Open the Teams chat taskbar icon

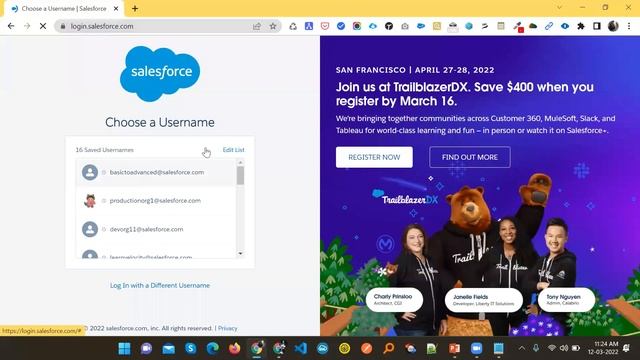[x=147, y=349]
